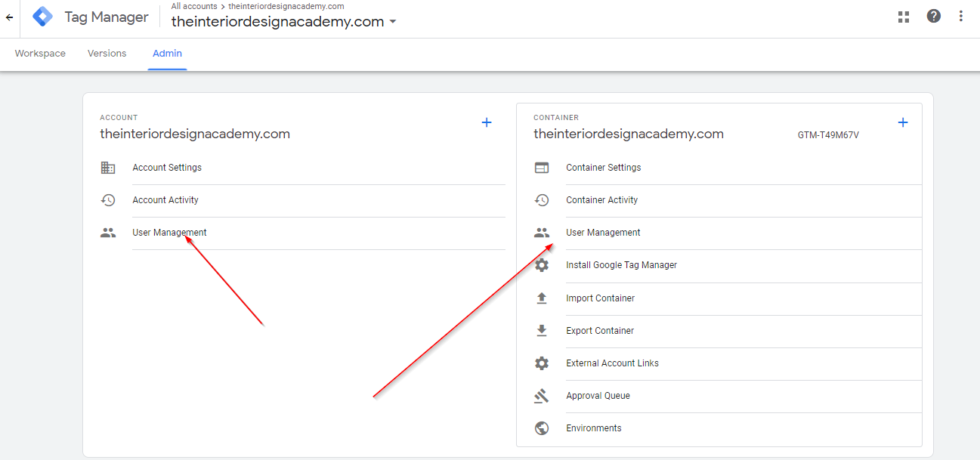Click the Import Container upload icon

point(542,298)
